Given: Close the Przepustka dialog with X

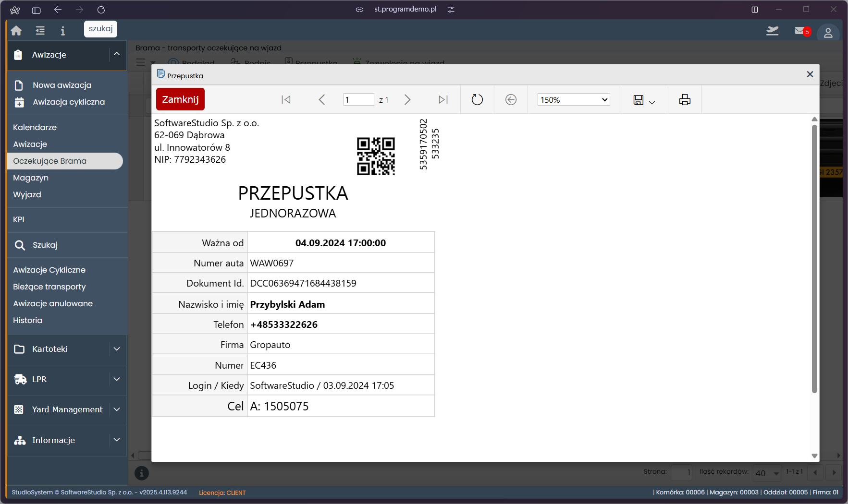Looking at the screenshot, I should tap(810, 74).
